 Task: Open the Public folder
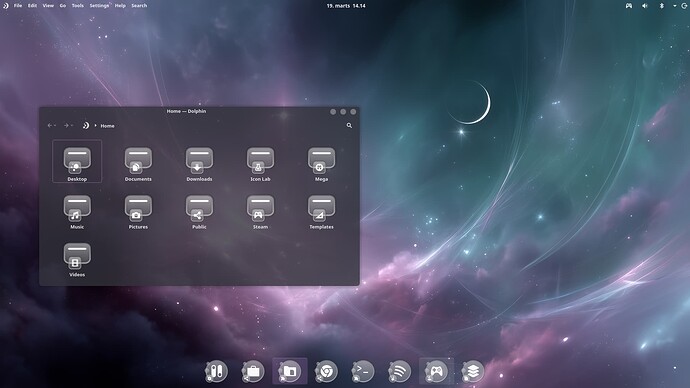point(199,212)
